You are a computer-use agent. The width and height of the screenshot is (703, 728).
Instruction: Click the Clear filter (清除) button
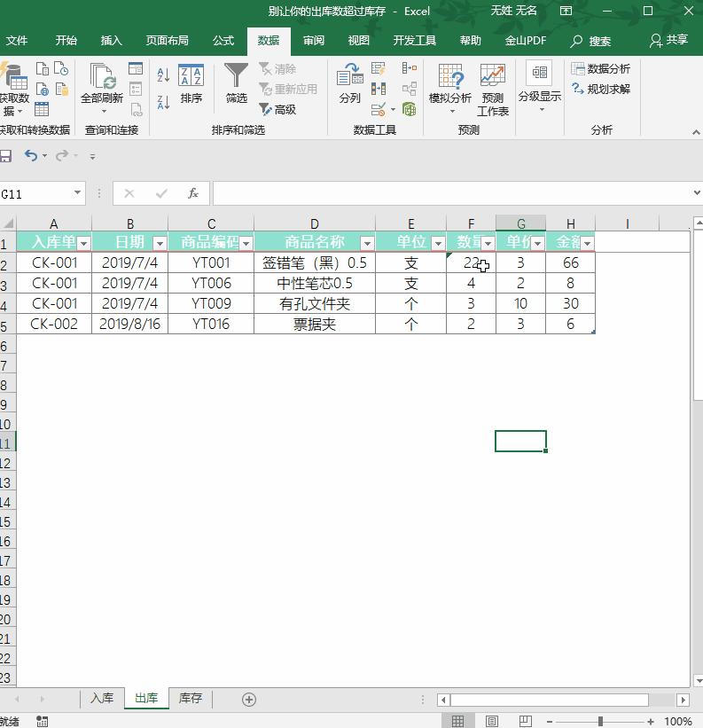tap(277, 69)
